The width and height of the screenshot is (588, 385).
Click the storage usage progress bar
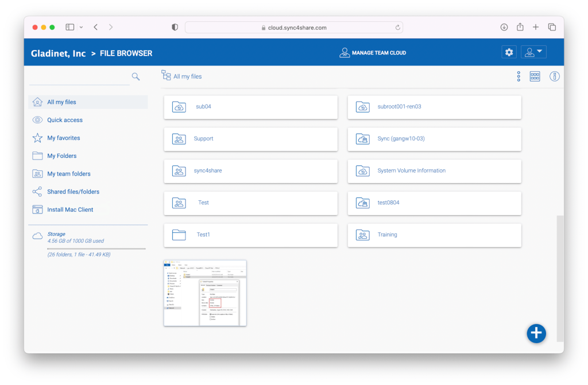tap(96, 248)
